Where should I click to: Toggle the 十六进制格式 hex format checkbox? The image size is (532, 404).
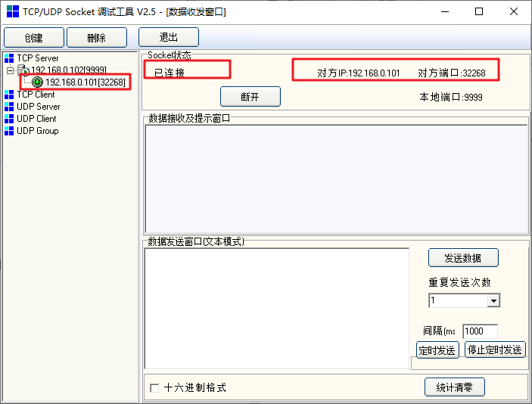(154, 387)
